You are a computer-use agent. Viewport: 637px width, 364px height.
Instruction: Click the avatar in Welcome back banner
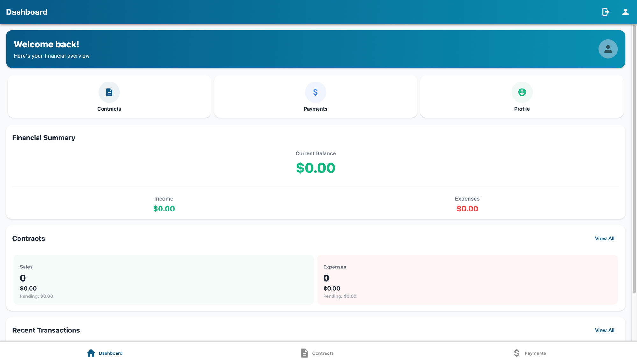tap(608, 49)
